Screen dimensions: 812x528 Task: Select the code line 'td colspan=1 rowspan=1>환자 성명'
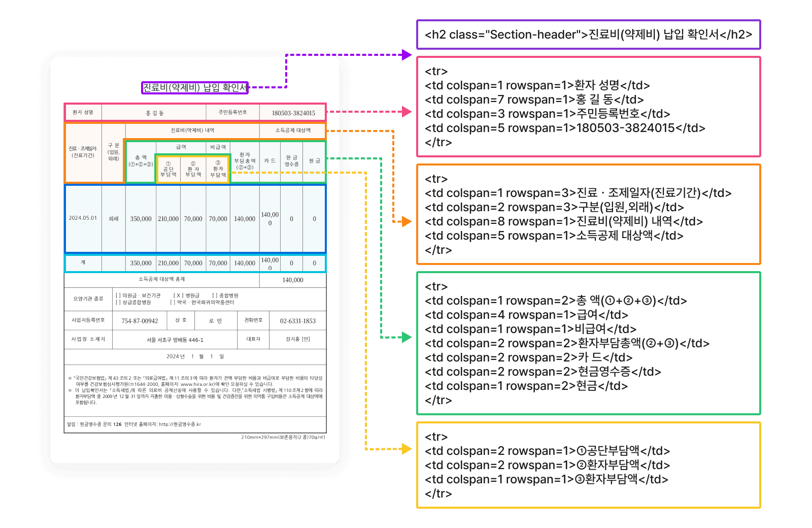click(x=537, y=85)
